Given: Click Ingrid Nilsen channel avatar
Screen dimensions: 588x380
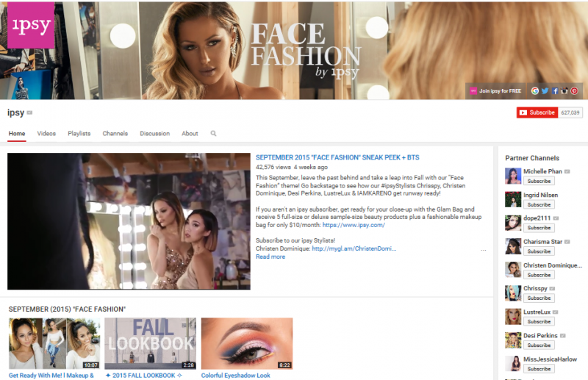Looking at the screenshot, I should [x=512, y=200].
